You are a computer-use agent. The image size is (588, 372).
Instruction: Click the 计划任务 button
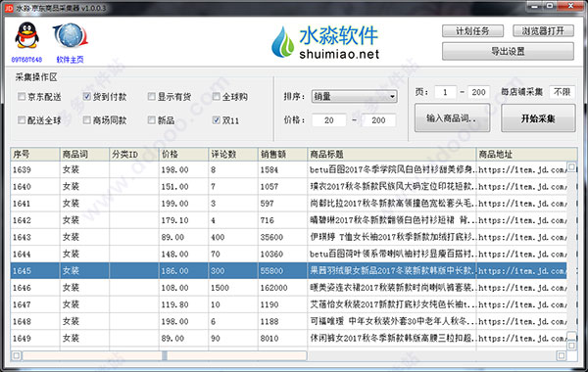click(x=472, y=30)
